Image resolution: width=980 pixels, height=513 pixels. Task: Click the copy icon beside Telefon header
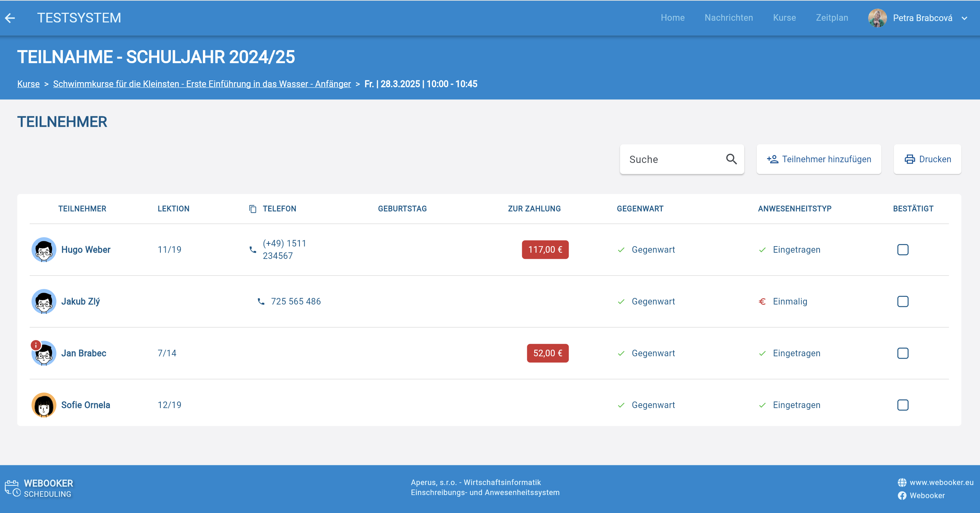click(253, 209)
